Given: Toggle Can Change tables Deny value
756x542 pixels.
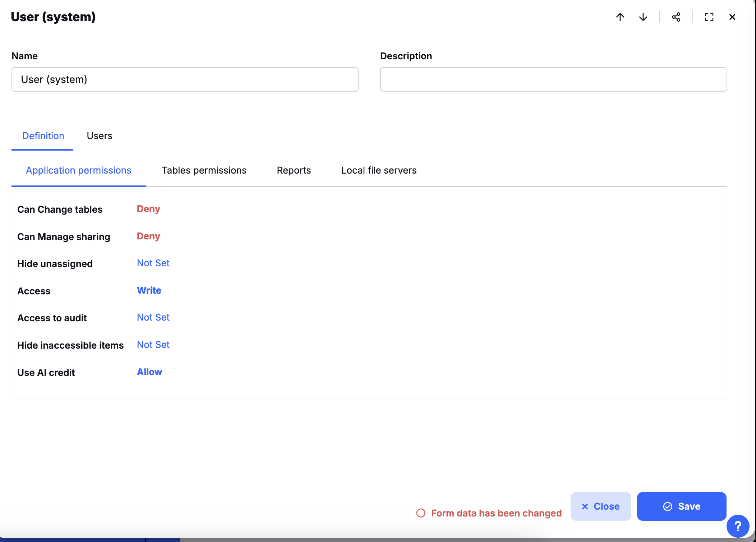Looking at the screenshot, I should coord(148,209).
